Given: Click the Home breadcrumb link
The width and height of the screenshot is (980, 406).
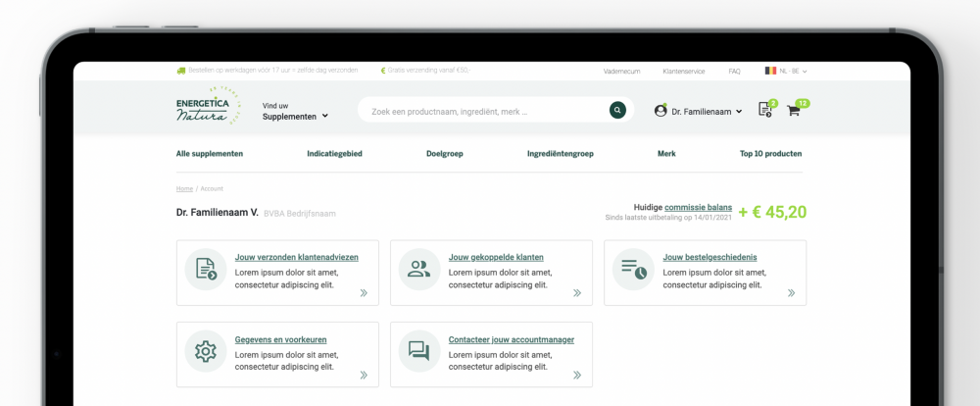Looking at the screenshot, I should pyautogui.click(x=184, y=188).
